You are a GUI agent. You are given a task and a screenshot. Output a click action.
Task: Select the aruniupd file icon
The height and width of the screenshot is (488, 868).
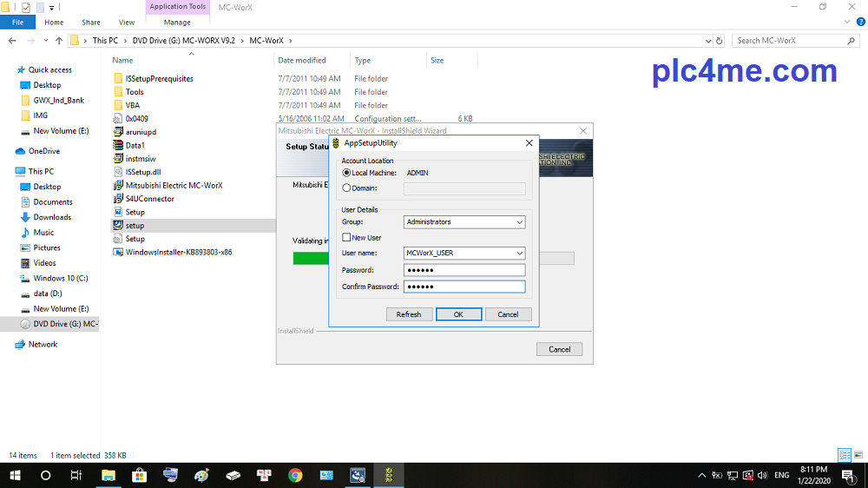click(x=118, y=132)
